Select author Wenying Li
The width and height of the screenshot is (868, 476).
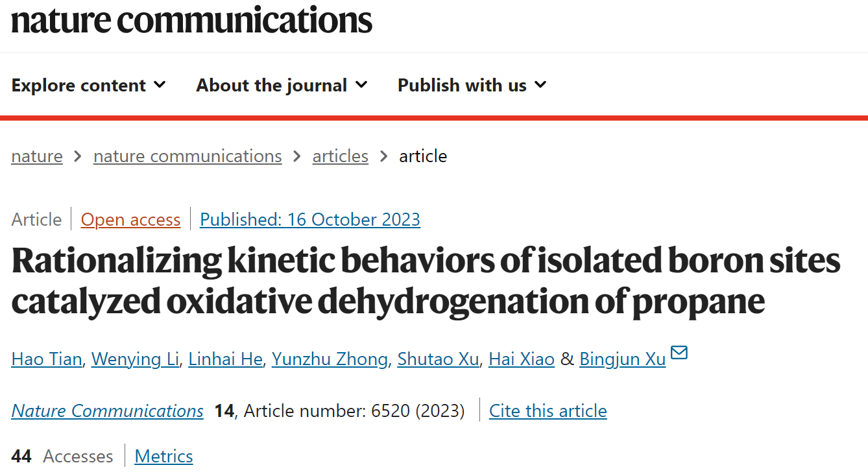135,359
